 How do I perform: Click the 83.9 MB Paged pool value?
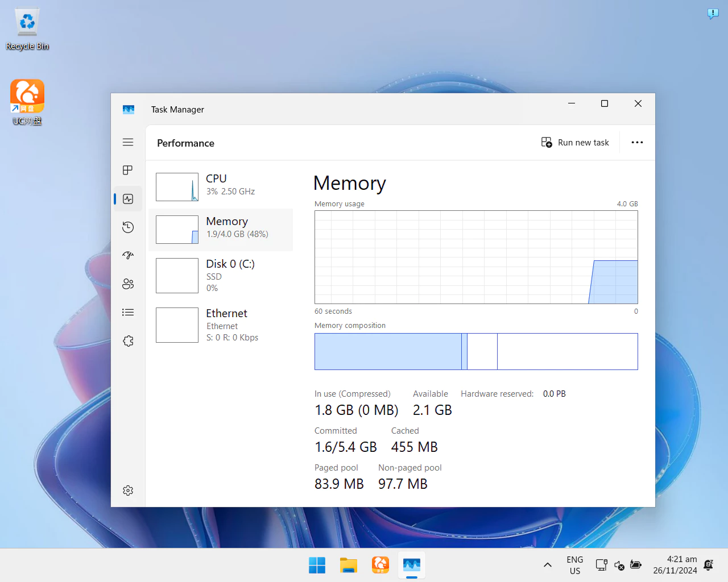pyautogui.click(x=339, y=484)
